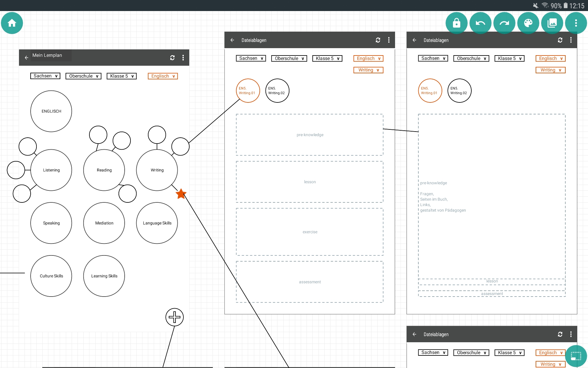
Task: Toggle the canvas lock icon
Action: pos(456,23)
